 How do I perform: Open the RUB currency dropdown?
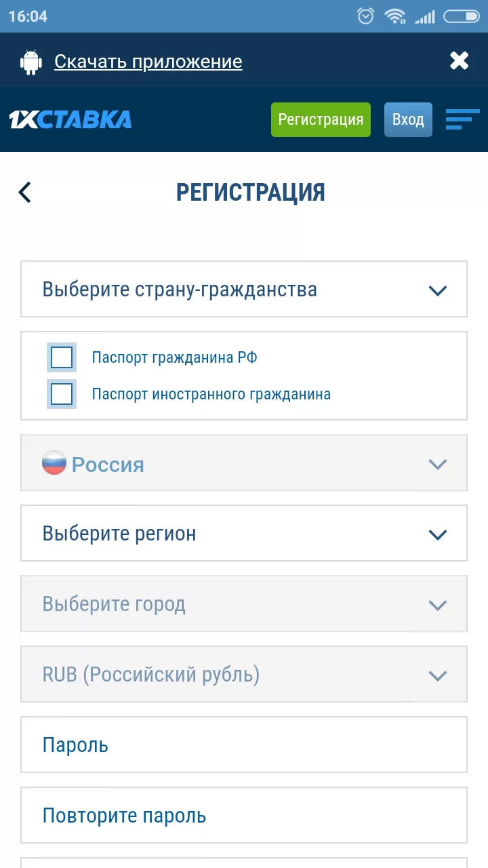(244, 675)
